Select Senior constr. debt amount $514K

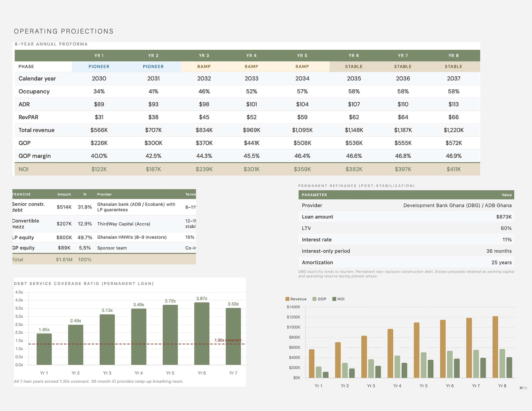[x=64, y=207]
